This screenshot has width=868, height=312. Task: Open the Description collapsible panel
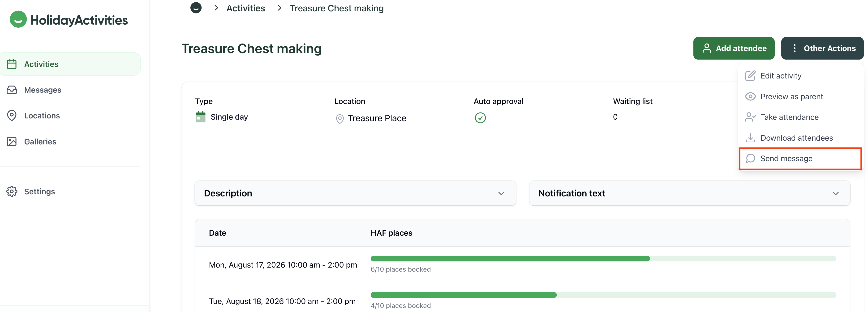(355, 193)
